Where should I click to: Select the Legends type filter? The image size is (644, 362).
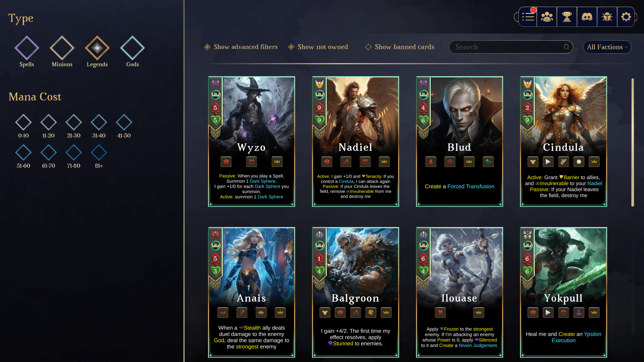tap(97, 52)
